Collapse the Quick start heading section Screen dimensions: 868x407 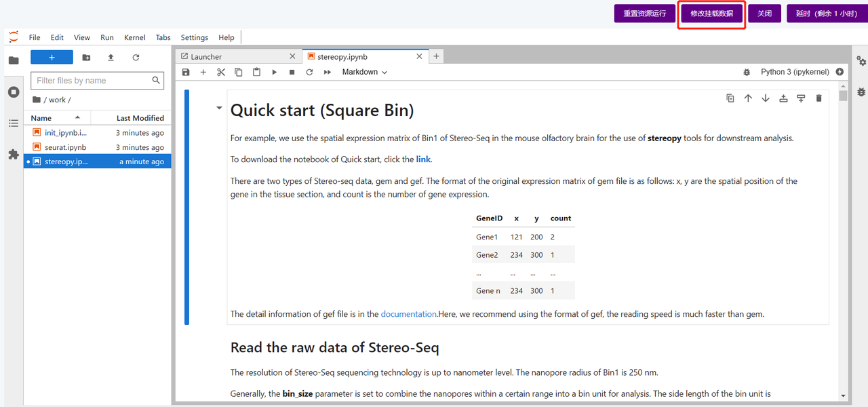pyautogui.click(x=219, y=108)
